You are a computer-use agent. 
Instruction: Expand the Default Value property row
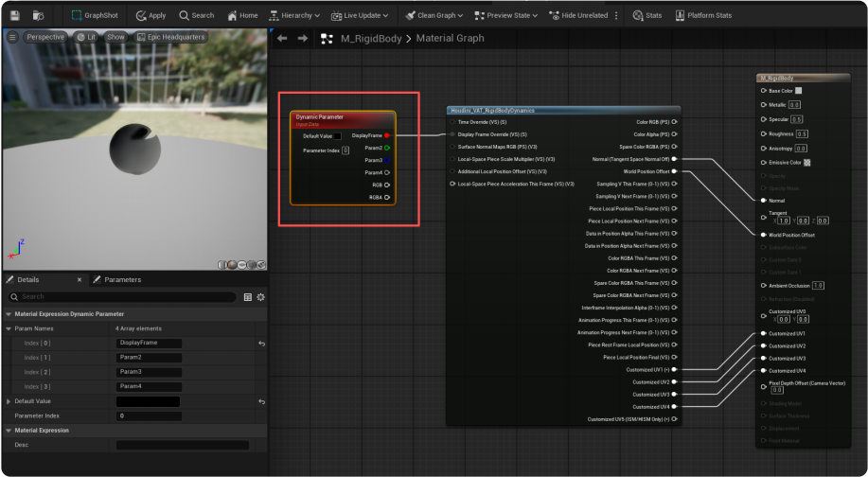click(x=9, y=401)
